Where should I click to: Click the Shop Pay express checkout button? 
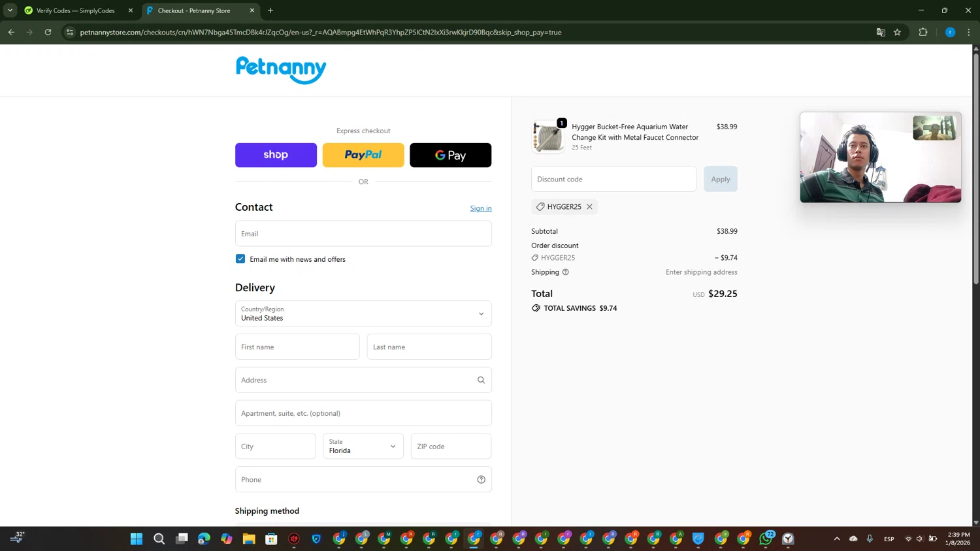pos(276,155)
